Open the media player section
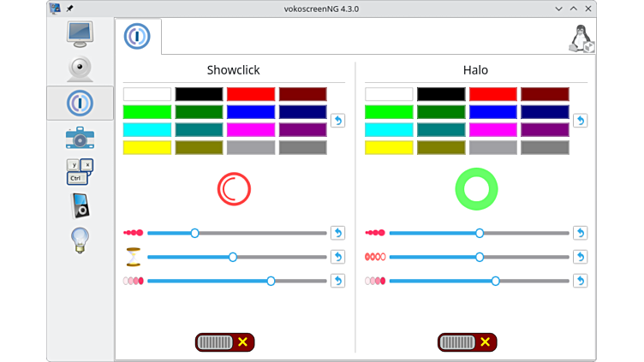Viewport: 644px width, 362px height. pos(80,205)
